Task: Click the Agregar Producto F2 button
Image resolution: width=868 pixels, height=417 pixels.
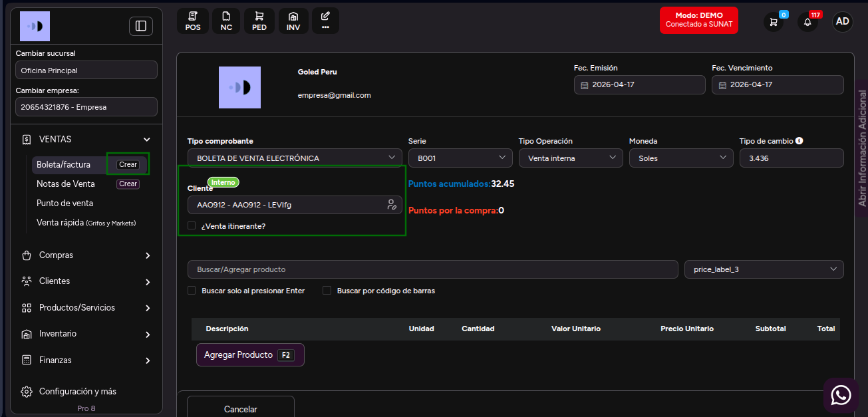Action: [x=250, y=354]
